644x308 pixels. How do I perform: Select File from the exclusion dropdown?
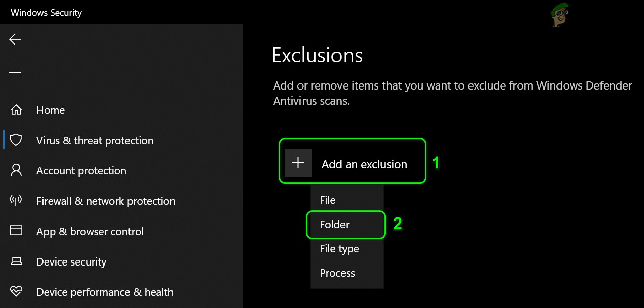tap(328, 200)
